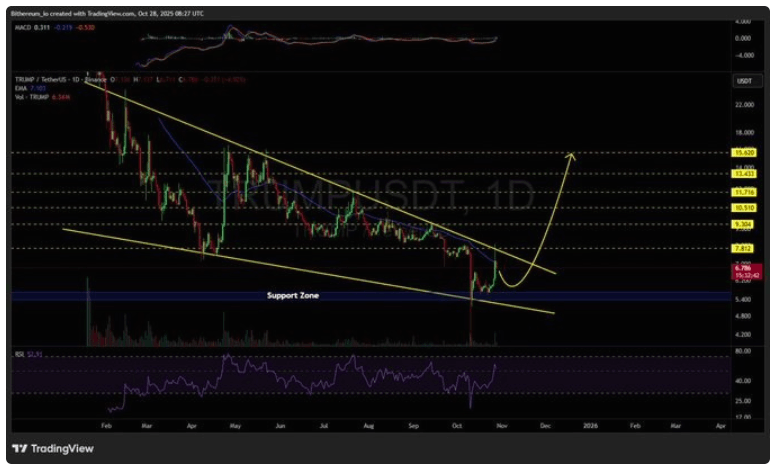This screenshot has height=467, width=772.
Task: Click the Aug label on time axis
Action: (x=368, y=426)
